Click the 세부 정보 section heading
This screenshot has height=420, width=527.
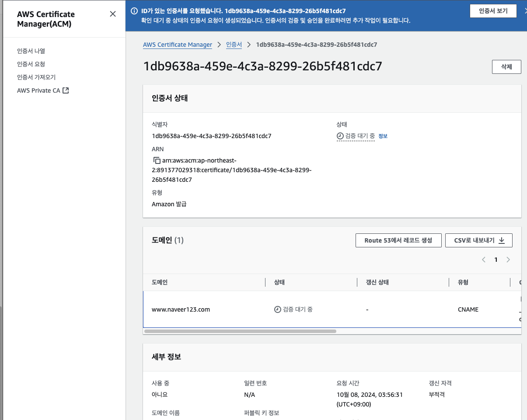[167, 357]
